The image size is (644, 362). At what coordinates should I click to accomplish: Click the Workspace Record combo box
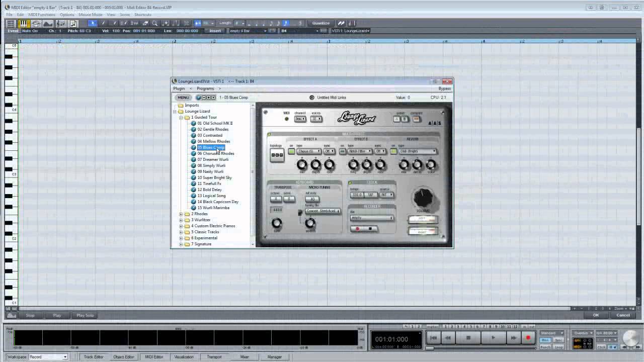(48, 357)
